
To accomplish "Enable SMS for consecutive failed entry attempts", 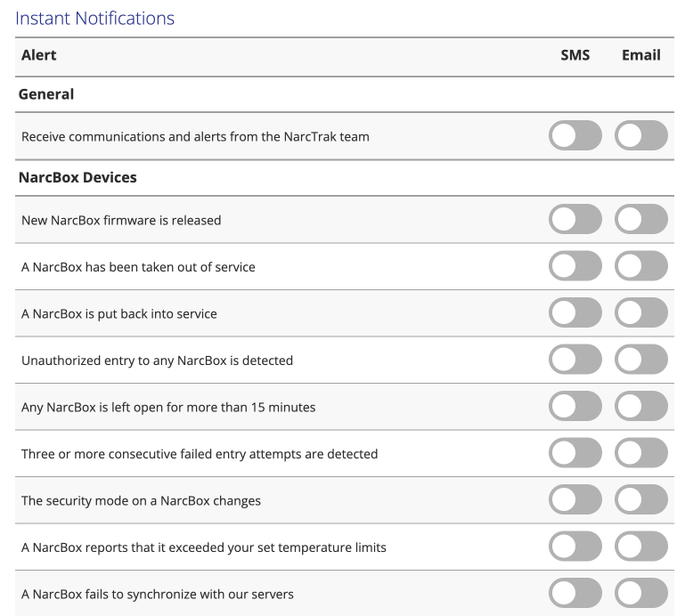I will pyautogui.click(x=575, y=453).
